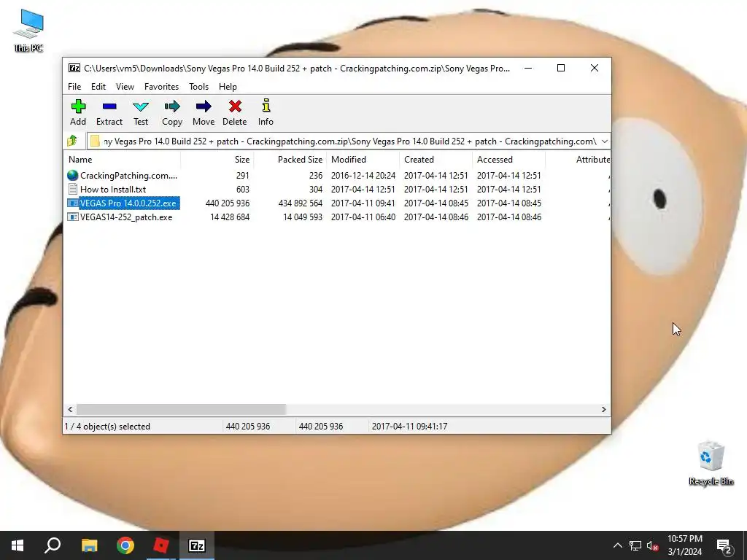Select the CrackingPatching.com globe file icon
This screenshot has width=747, height=560.
coord(72,175)
